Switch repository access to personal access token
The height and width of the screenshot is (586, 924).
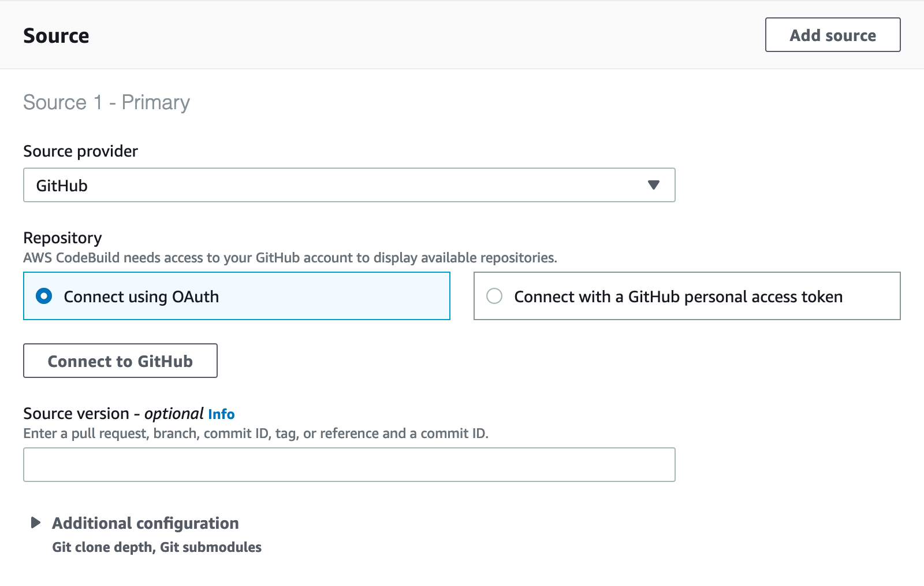click(495, 296)
